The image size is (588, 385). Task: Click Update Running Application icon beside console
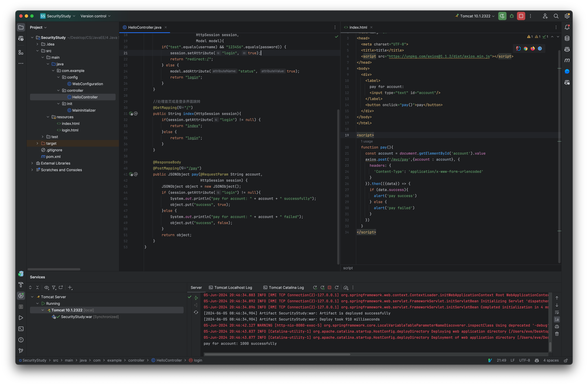click(196, 312)
